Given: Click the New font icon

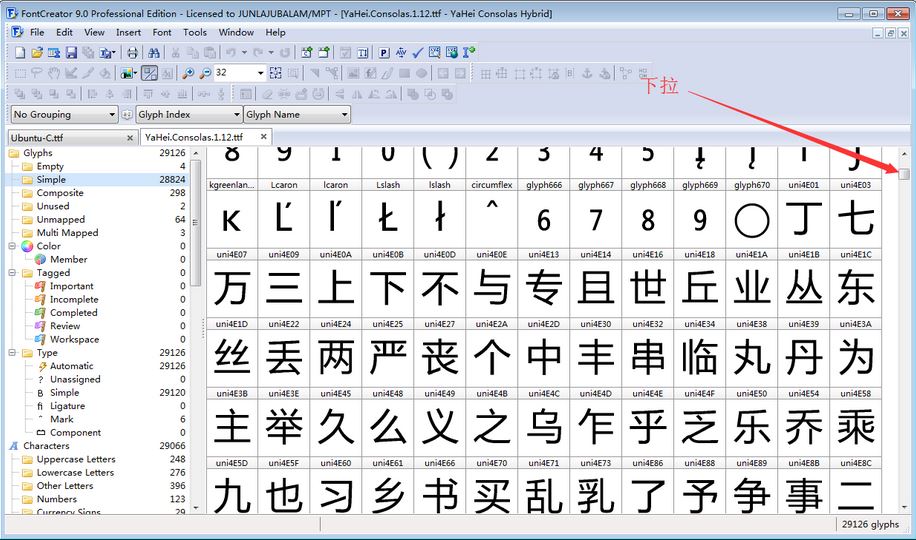Looking at the screenshot, I should 20,53.
